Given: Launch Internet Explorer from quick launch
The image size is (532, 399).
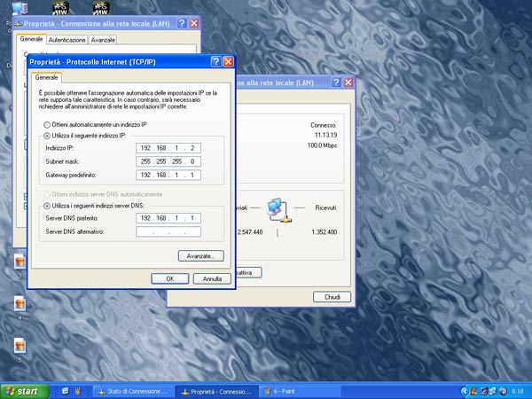Looking at the screenshot, I should coord(65,391).
